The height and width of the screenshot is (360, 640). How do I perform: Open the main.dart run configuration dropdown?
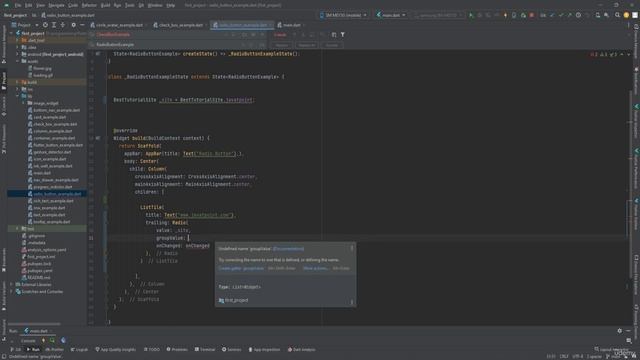click(391, 15)
